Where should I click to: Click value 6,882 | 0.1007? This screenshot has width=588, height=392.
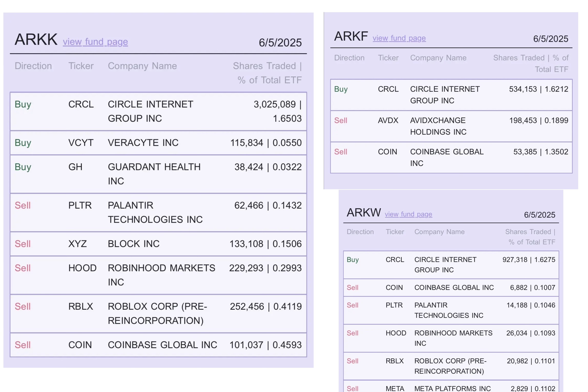[x=533, y=287]
